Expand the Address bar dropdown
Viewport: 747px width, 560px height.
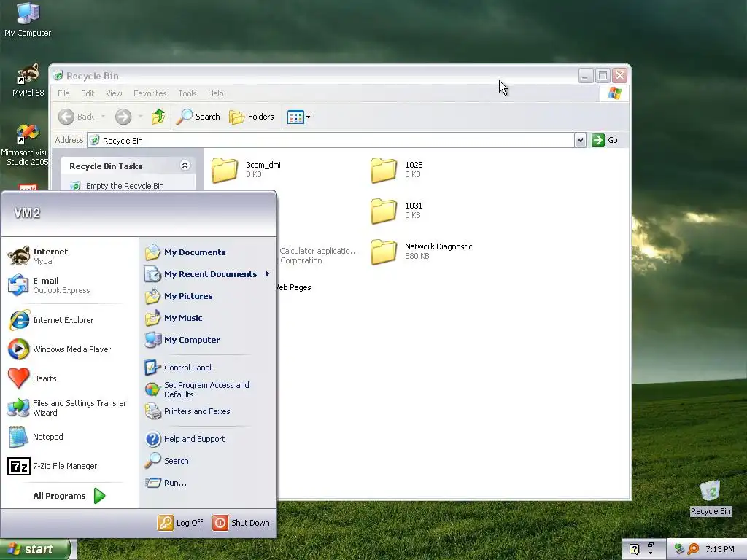pos(580,140)
